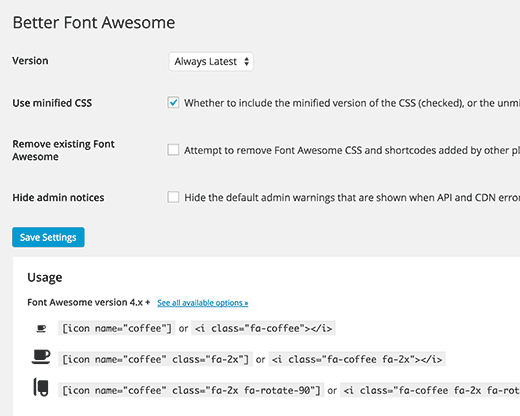The image size is (520, 416).
Task: Select the <i class="fa-coffee"></i> code snippet
Action: 263,328
